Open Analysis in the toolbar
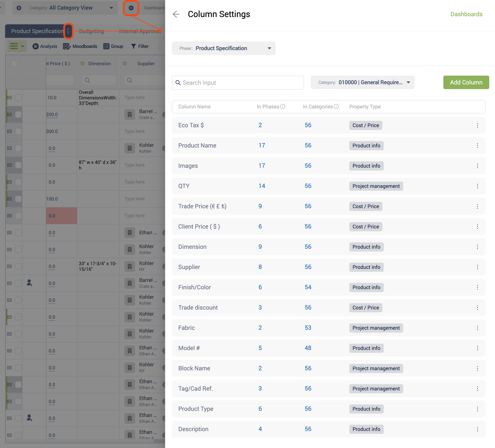 [45, 46]
